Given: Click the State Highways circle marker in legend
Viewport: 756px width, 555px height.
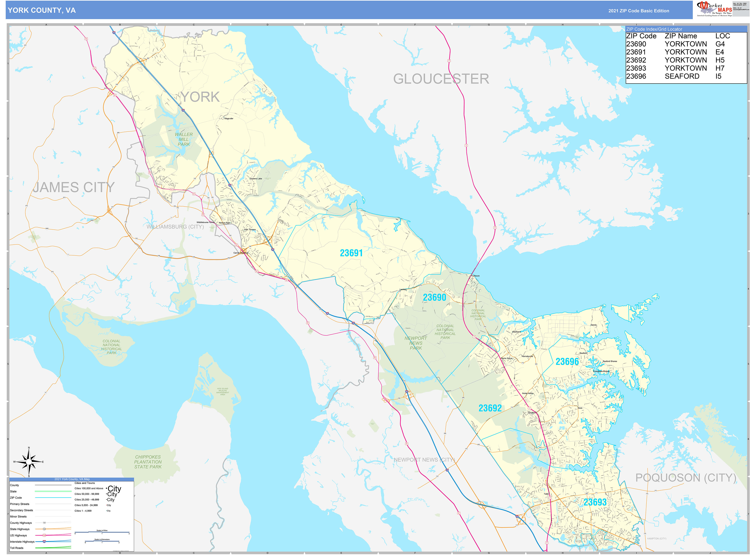Looking at the screenshot, I should pyautogui.click(x=44, y=529).
